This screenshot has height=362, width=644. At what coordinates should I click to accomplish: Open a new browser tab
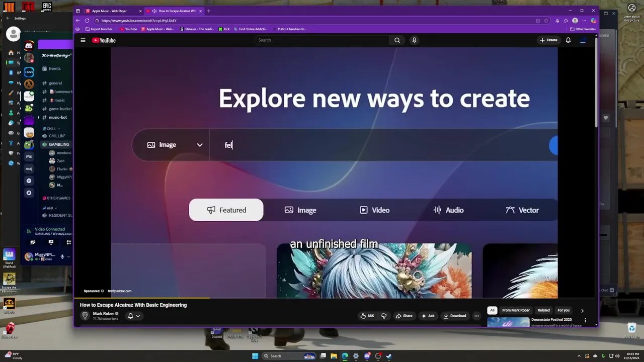click(x=209, y=11)
